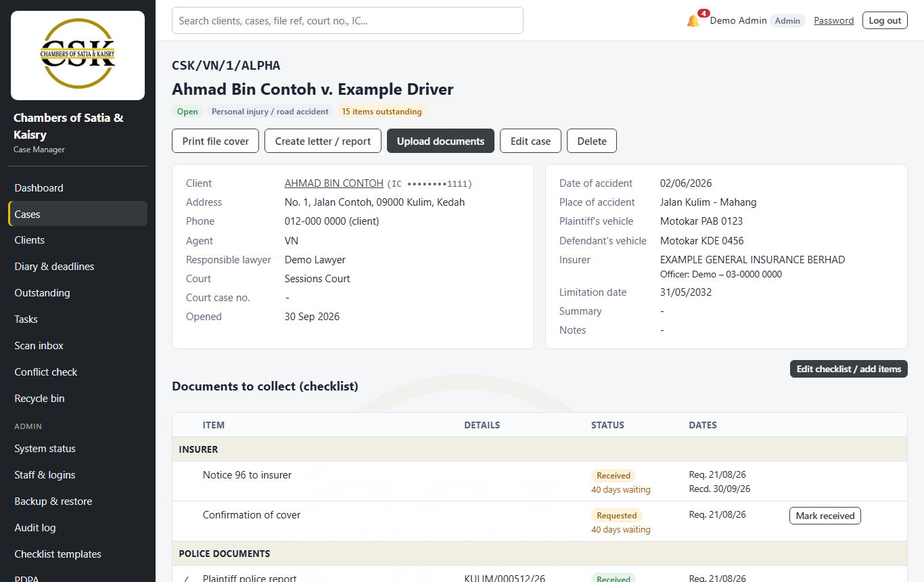Open the Dashboard page
924x582 pixels.
78,188
